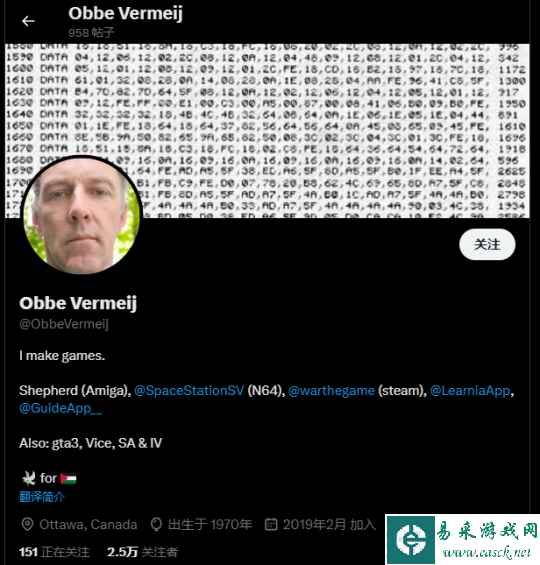Click the site logo icon in watermark
540x565 pixels.
click(x=411, y=539)
